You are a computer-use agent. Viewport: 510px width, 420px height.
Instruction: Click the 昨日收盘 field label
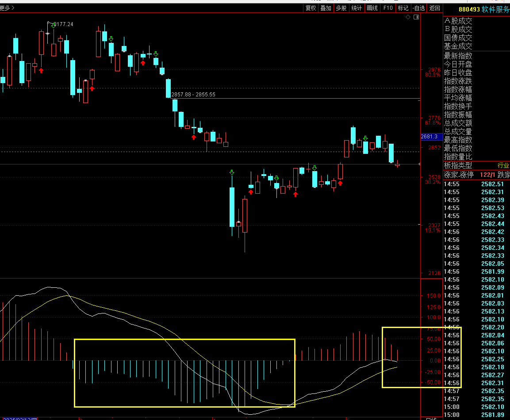(458, 73)
